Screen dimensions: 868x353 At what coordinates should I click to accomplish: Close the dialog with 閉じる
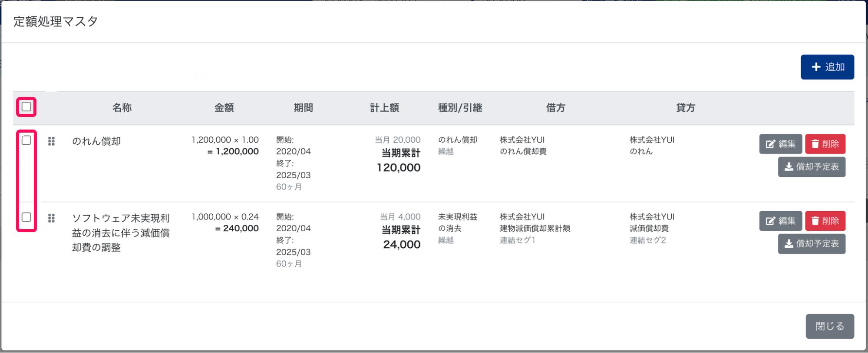coord(830,326)
